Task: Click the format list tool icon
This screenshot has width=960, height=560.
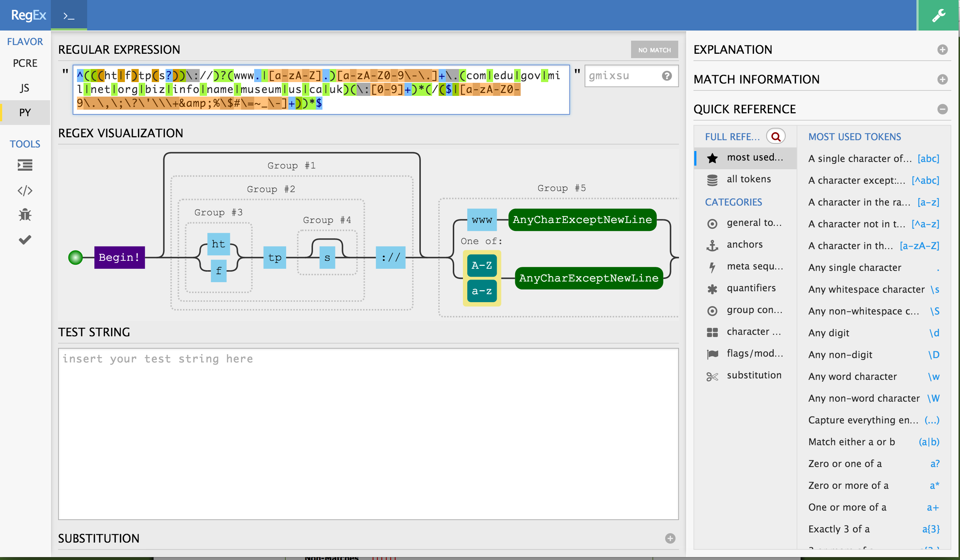Action: (25, 165)
